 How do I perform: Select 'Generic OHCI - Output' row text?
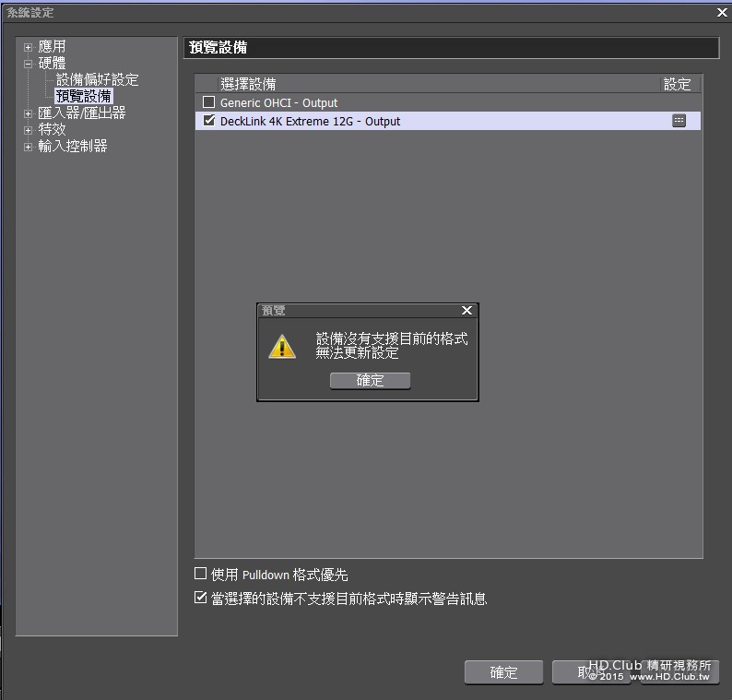click(x=278, y=102)
